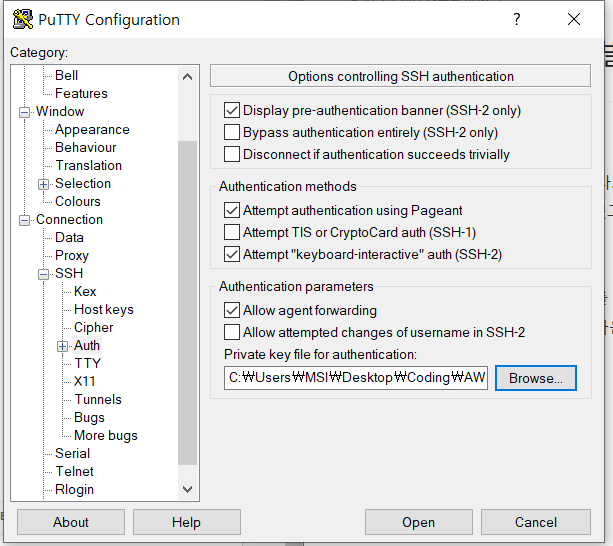Image resolution: width=613 pixels, height=546 pixels.
Task: Toggle Allow agent forwarding checkbox
Action: coord(232,310)
